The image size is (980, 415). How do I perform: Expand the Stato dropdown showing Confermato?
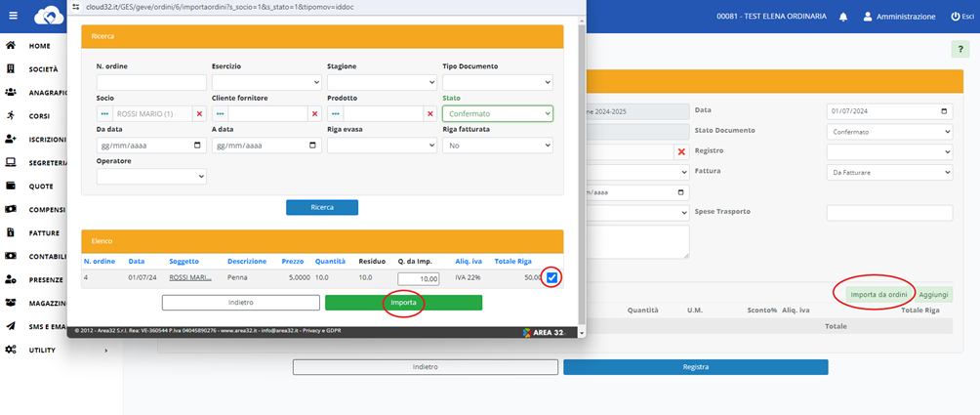[498, 114]
